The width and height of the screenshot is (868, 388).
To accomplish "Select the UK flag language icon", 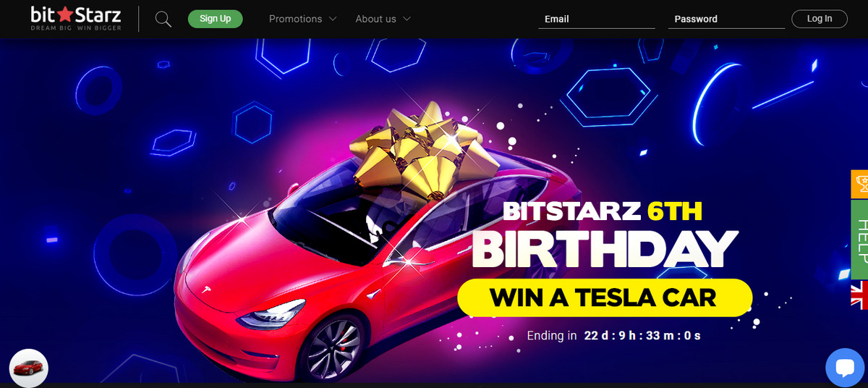I will 860,295.
